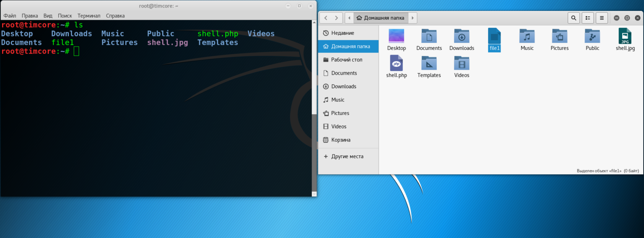This screenshot has width=644, height=238.
Task: Open the Терминал menu in terminal
Action: click(x=89, y=16)
